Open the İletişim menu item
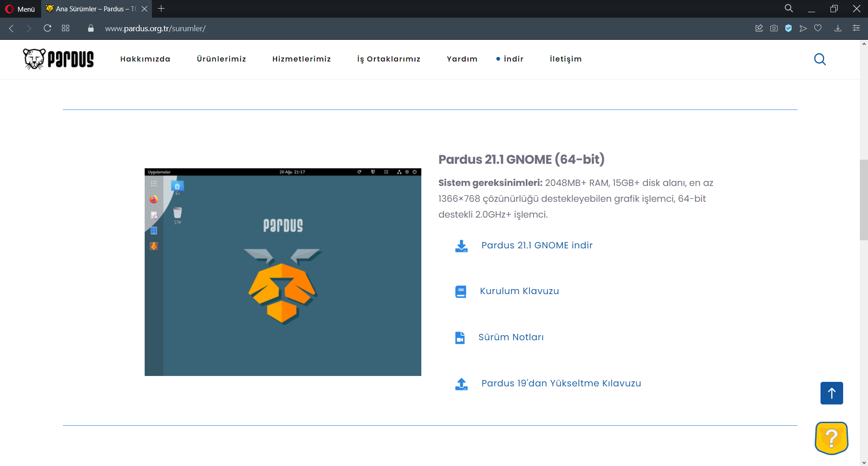This screenshot has height=466, width=868. coord(566,59)
